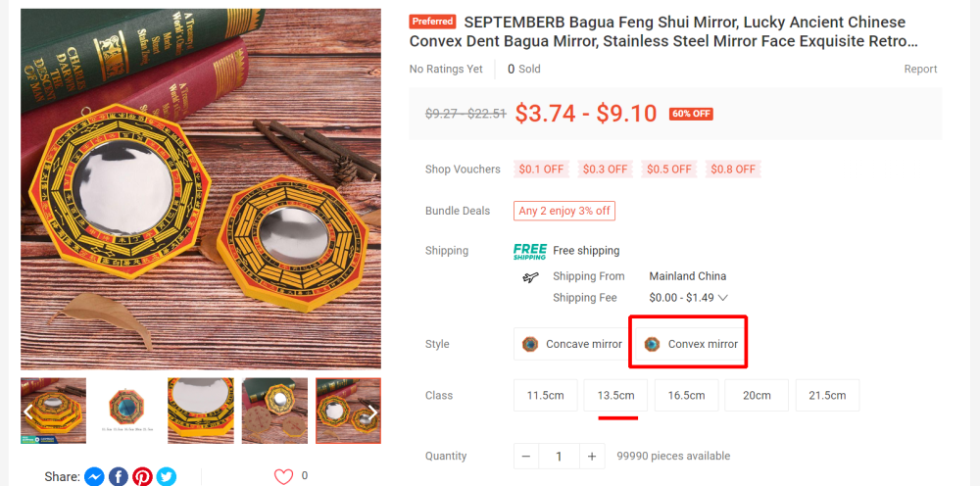Share product on Pinterest
This screenshot has width=980, height=486.
tap(143, 477)
